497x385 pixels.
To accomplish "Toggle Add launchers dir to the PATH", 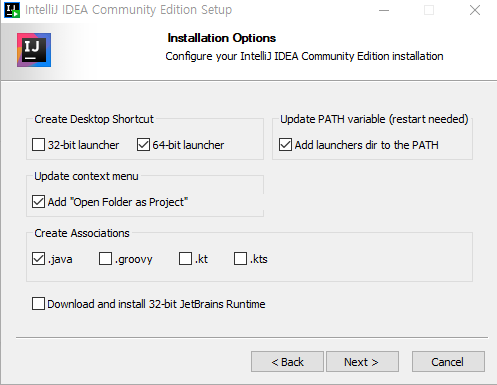I will pos(285,145).
